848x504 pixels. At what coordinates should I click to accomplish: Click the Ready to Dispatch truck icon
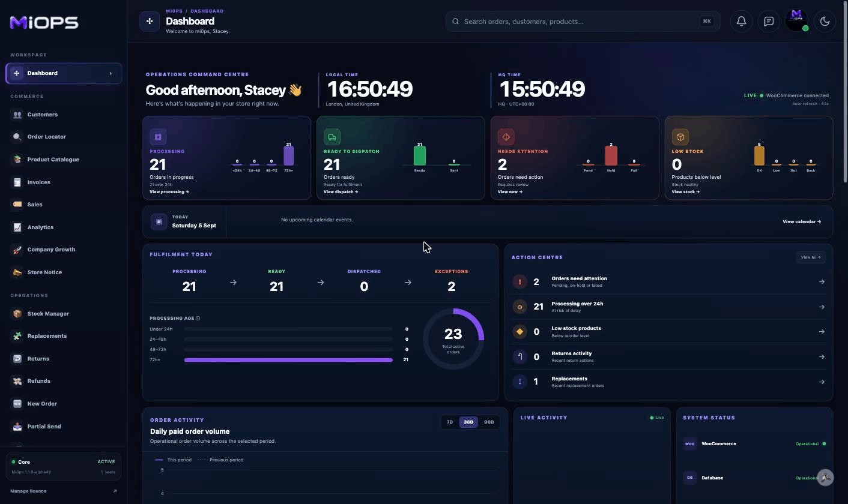[332, 137]
